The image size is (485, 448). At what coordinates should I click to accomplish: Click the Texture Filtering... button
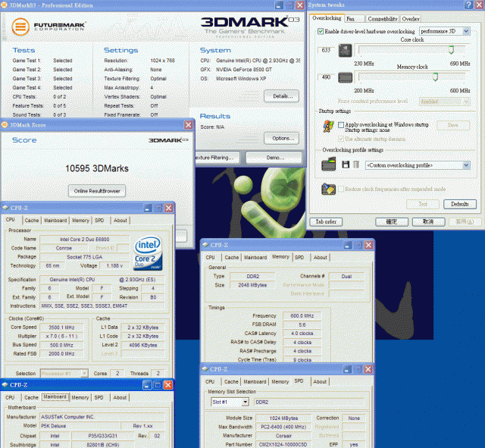pyautogui.click(x=217, y=158)
